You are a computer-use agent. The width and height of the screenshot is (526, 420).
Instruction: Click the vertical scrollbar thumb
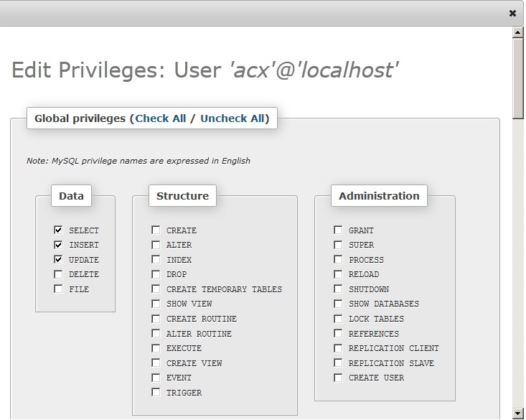[517, 78]
